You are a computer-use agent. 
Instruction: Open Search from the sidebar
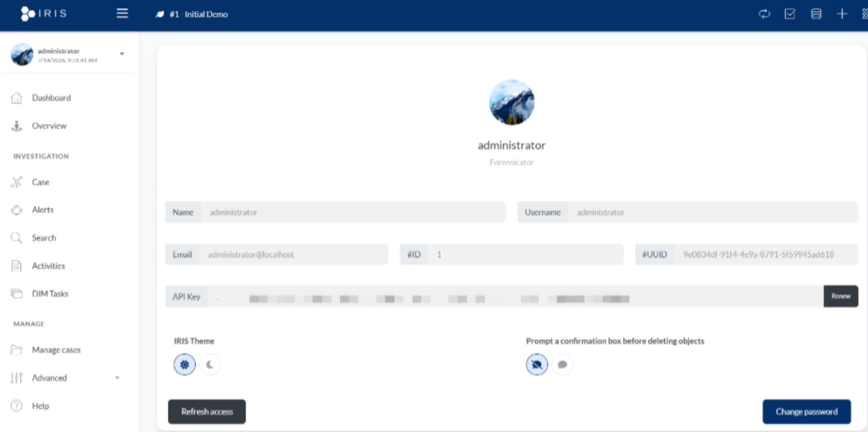pyautogui.click(x=44, y=238)
